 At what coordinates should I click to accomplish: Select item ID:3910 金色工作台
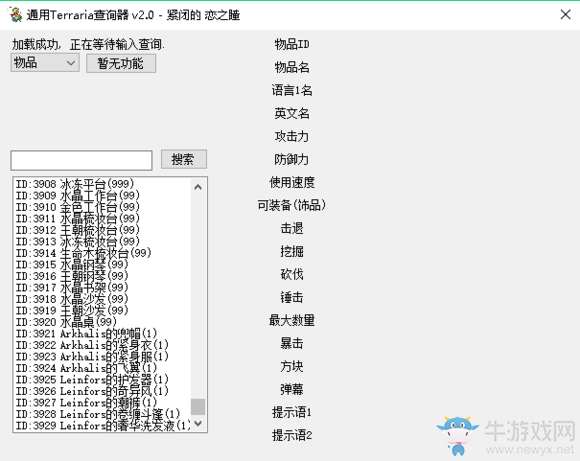(78, 206)
